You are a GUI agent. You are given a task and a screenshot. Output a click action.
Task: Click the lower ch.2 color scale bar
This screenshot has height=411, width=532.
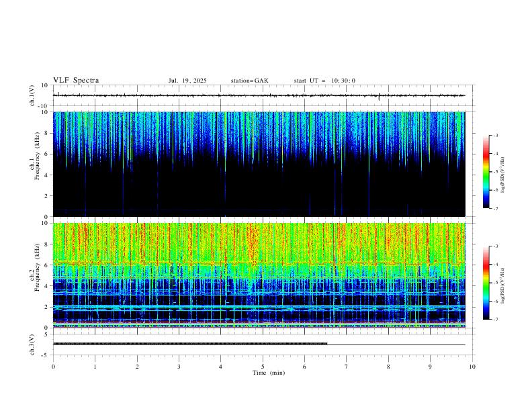(x=486, y=283)
